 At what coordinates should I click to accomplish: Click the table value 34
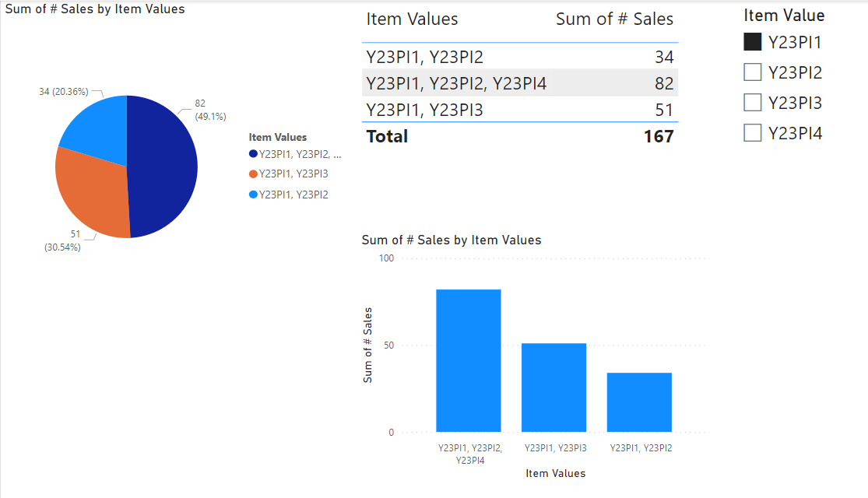[x=664, y=57]
